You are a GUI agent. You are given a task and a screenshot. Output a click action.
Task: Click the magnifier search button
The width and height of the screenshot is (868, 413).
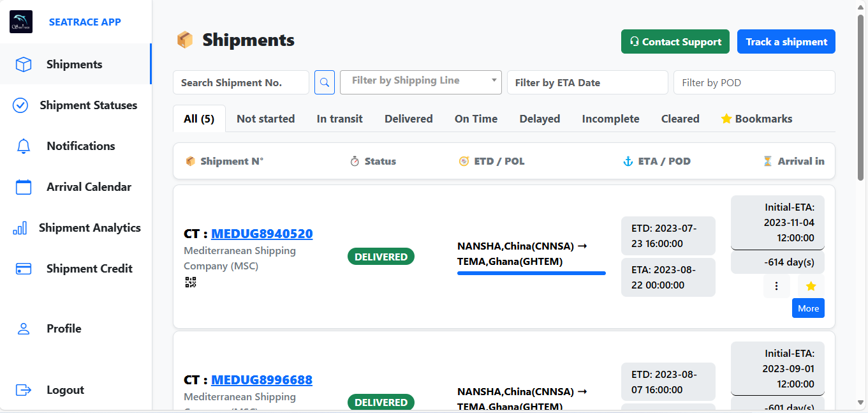325,82
